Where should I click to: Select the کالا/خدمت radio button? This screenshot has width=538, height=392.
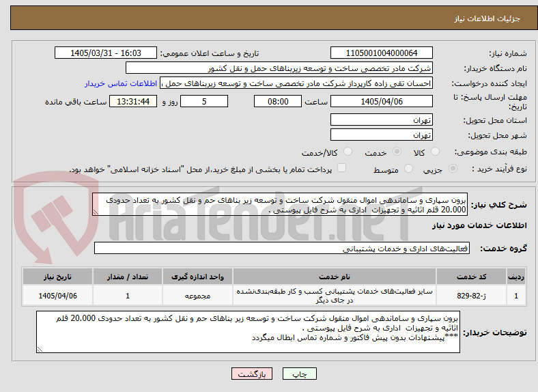click(x=348, y=152)
